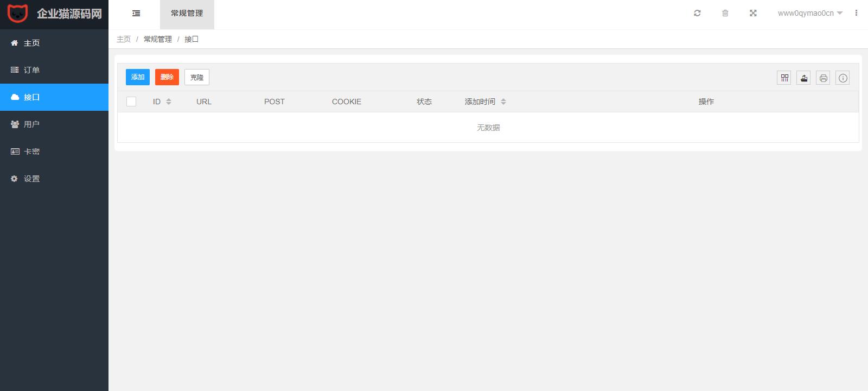Screen dimensions: 868x391
Task: Open 卡密 in the sidebar
Action: 54,152
